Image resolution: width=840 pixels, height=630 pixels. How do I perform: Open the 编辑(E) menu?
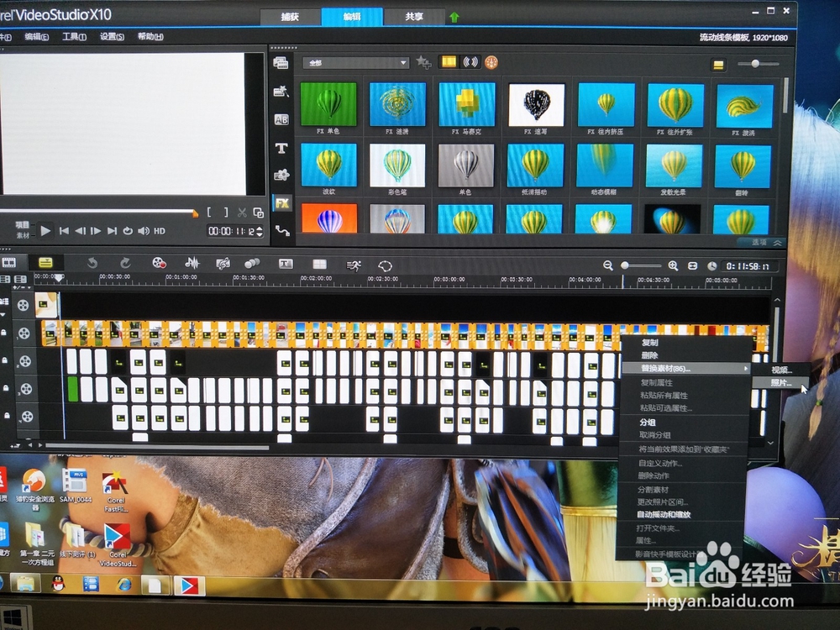click(x=36, y=36)
